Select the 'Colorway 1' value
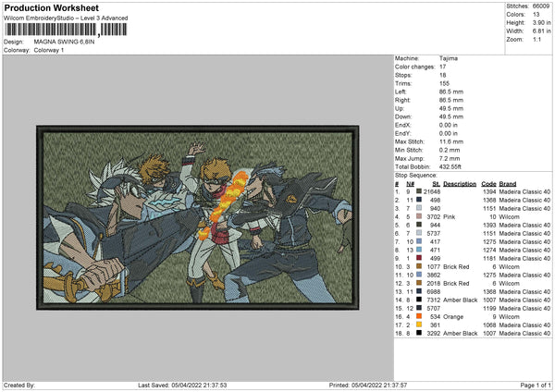 [x=49, y=50]
